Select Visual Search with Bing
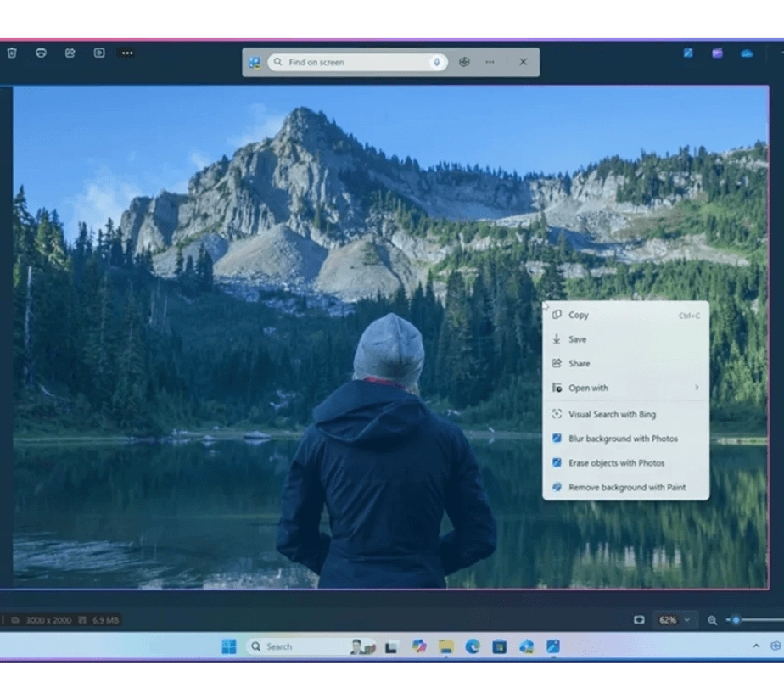 tap(625, 414)
